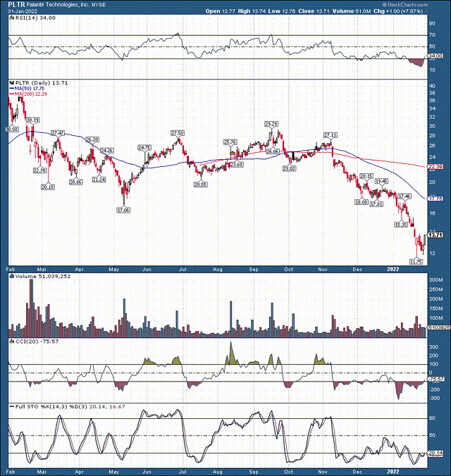The image size is (451, 476).
Task: Click the Chg +1.00 (+7.87%) header value
Action: pyautogui.click(x=398, y=11)
